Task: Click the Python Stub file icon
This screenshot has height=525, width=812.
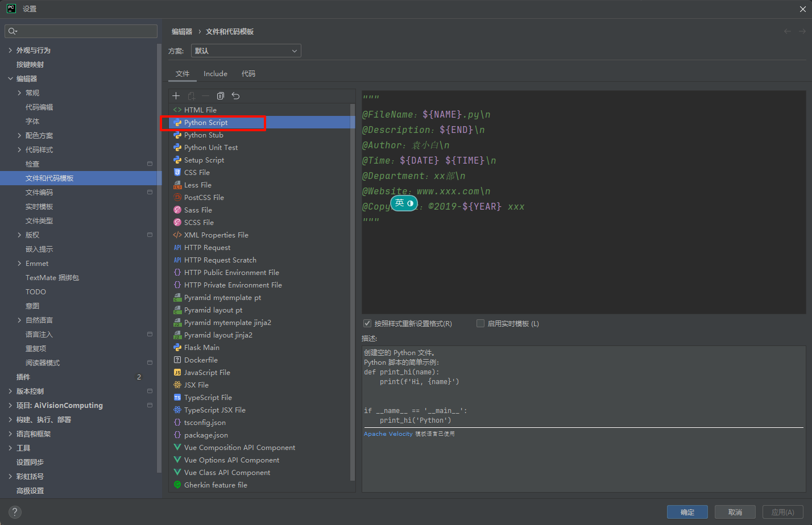Action: click(x=177, y=135)
